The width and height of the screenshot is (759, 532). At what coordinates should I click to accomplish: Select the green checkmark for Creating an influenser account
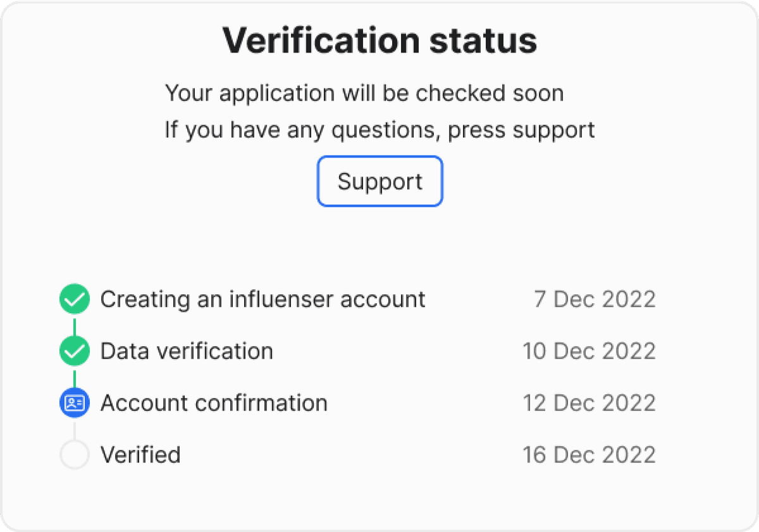tap(75, 299)
